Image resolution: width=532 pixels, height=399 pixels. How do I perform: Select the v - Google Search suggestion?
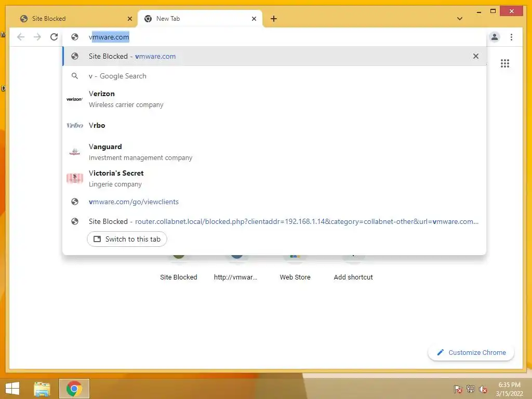point(274,76)
